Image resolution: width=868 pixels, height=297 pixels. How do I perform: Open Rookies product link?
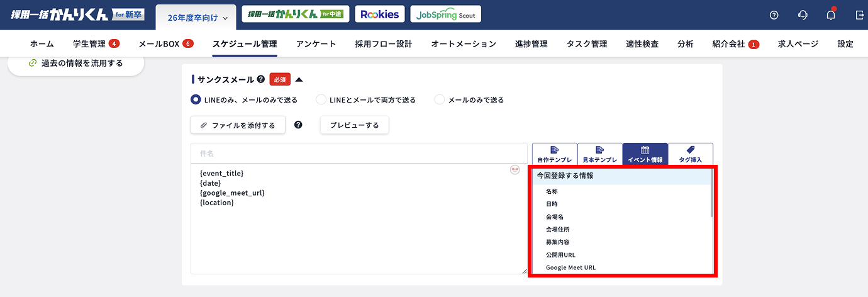[380, 14]
